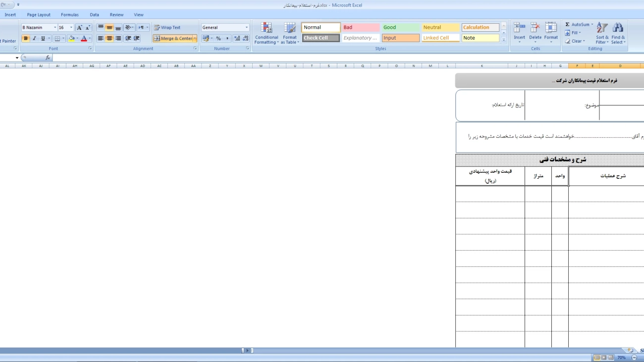Image resolution: width=644 pixels, height=362 pixels.
Task: Decrease Decimal places
Action: pos(245,39)
